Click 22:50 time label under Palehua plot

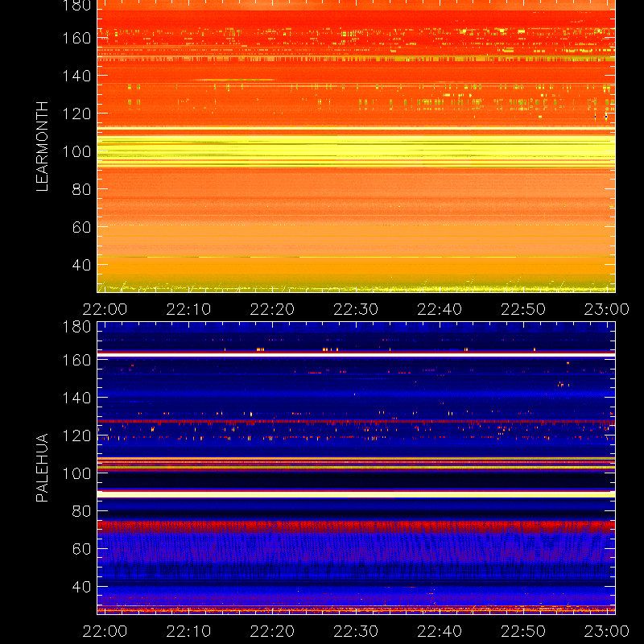click(x=523, y=631)
